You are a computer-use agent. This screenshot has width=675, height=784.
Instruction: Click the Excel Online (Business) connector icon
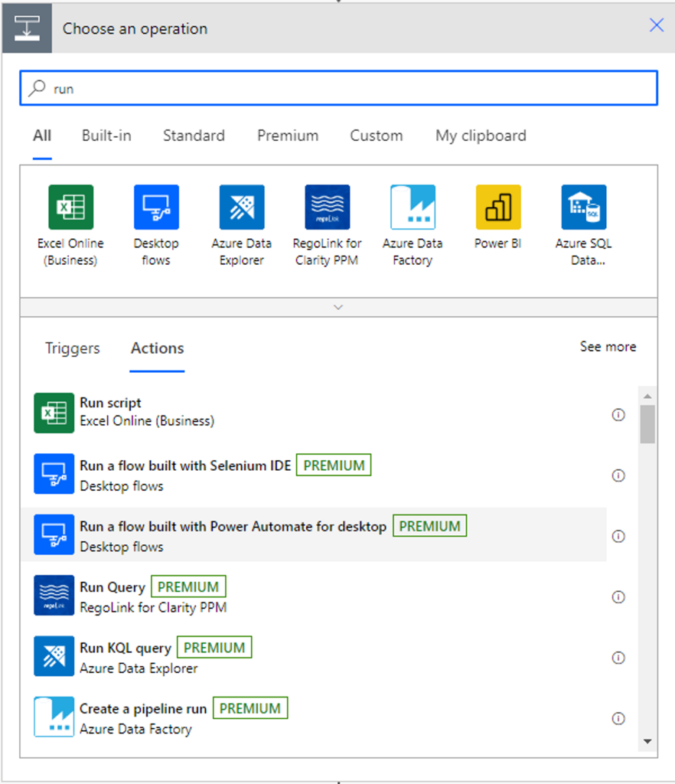coord(71,207)
